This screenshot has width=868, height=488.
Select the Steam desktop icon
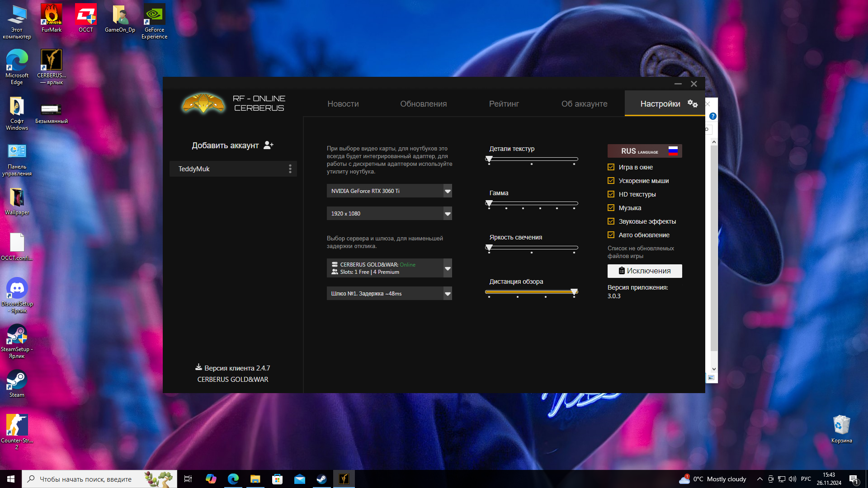pyautogui.click(x=17, y=384)
